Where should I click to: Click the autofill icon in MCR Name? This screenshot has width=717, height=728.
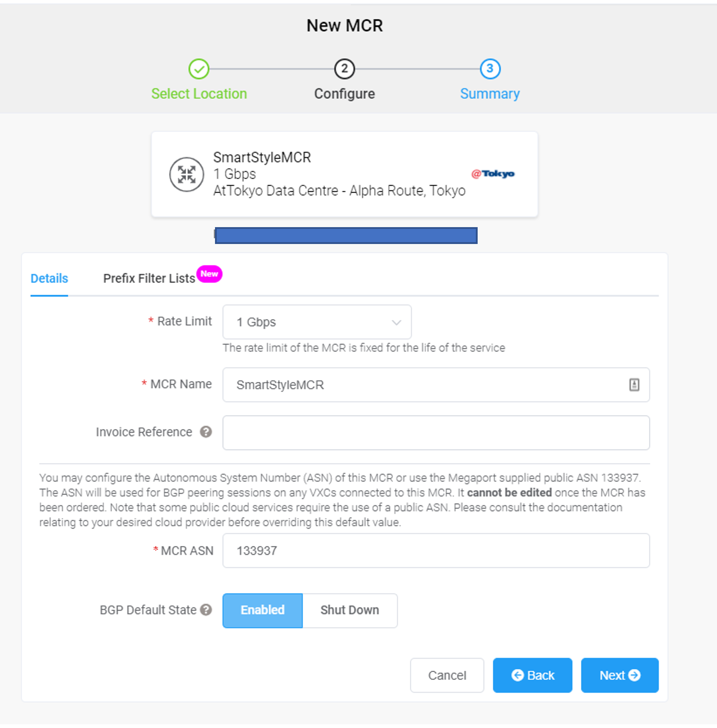[634, 385]
